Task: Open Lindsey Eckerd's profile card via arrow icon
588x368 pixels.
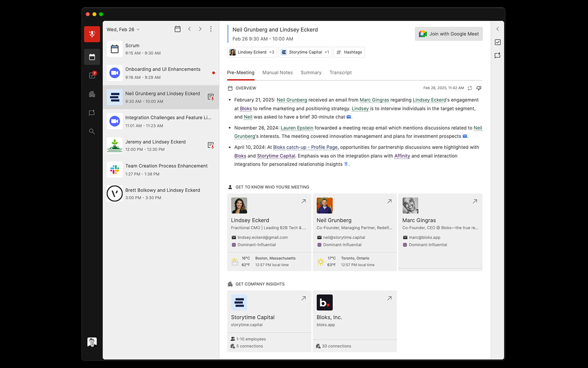Action: [x=303, y=201]
